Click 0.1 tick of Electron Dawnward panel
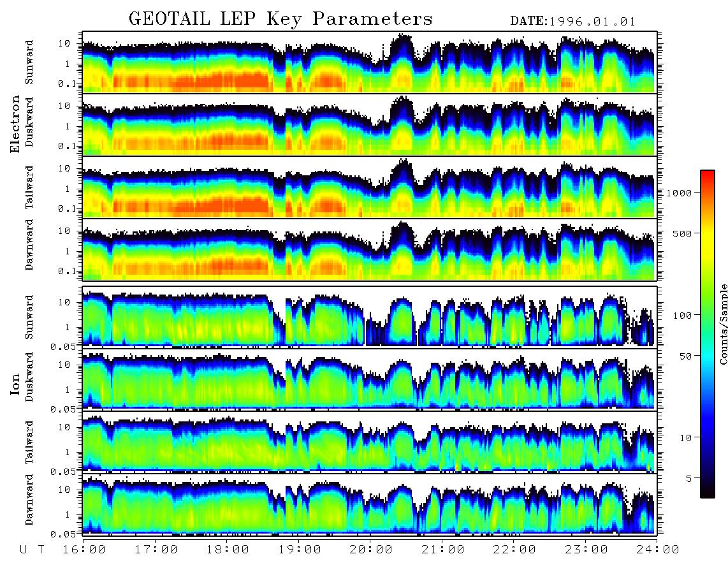Screen dimensions: 728x561 68,271
